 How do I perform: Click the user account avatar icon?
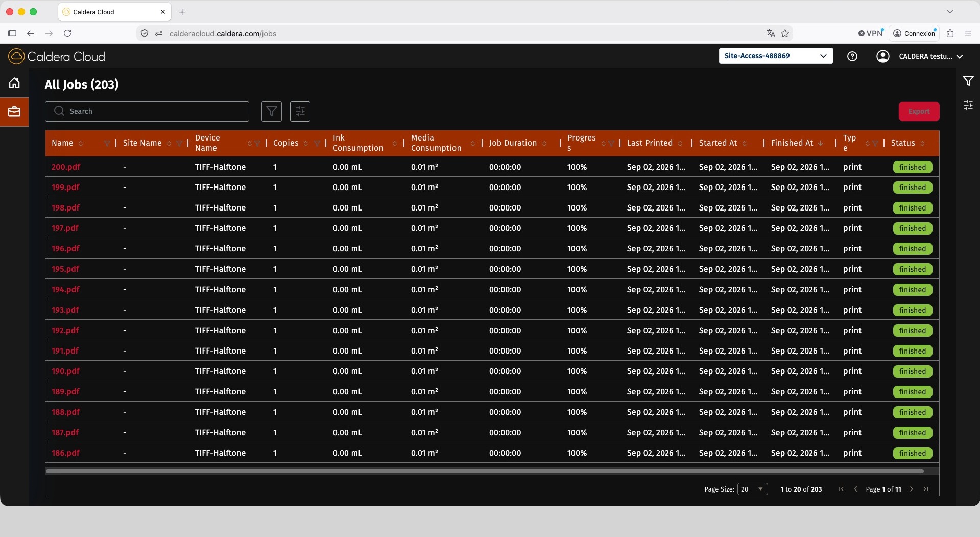[x=882, y=56]
